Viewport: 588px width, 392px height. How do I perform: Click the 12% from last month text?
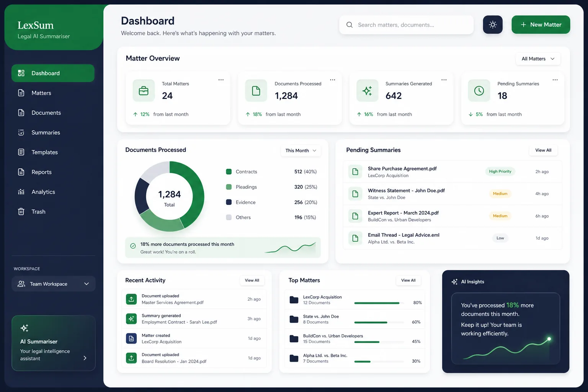click(x=161, y=114)
